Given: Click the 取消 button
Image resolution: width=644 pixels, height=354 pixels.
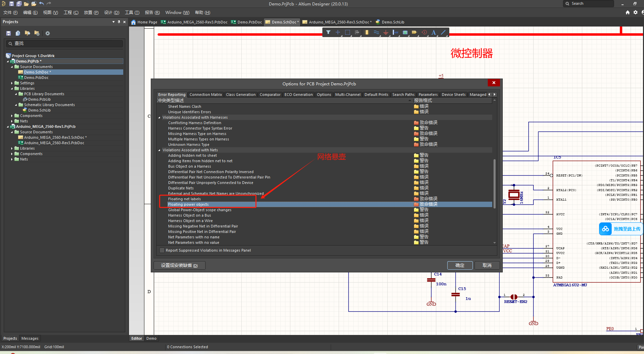Looking at the screenshot, I should (487, 265).
